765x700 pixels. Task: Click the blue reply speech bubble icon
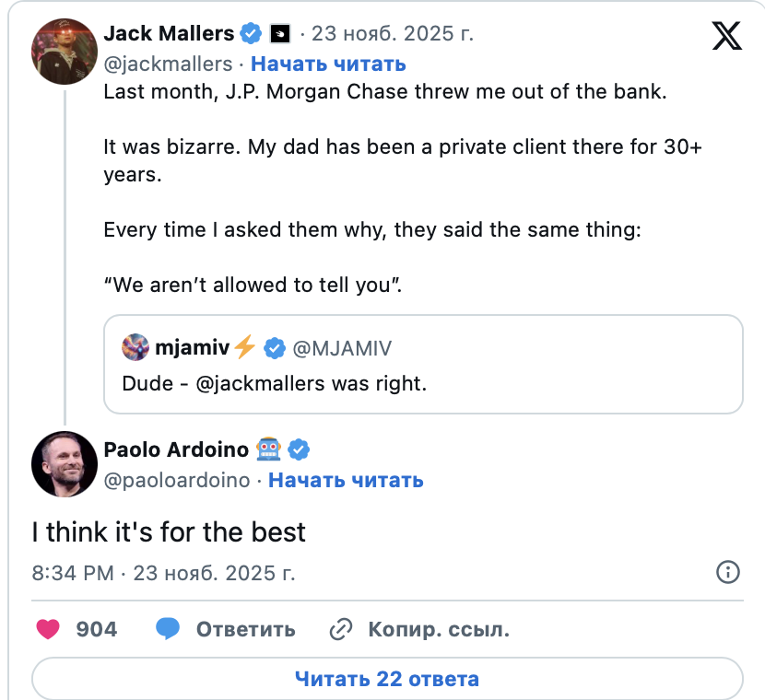coord(167,629)
